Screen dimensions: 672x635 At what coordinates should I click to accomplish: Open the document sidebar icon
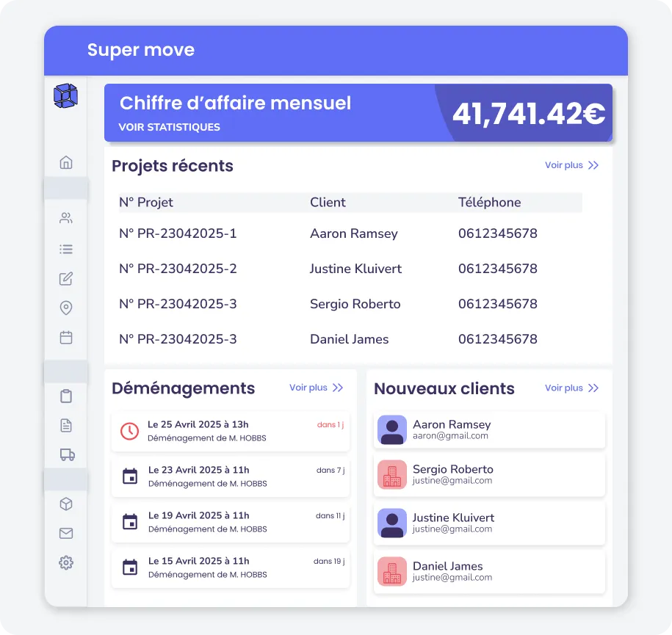[66, 425]
